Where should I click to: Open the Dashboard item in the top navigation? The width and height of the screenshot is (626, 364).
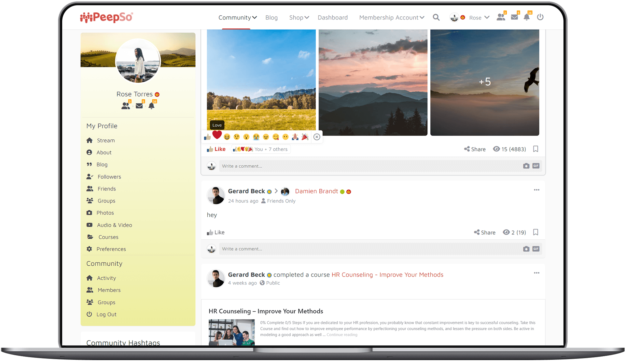[x=332, y=18]
